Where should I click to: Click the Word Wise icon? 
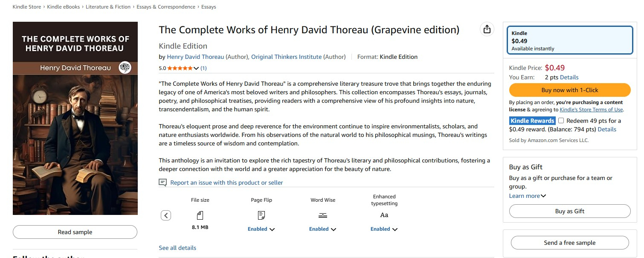323,215
